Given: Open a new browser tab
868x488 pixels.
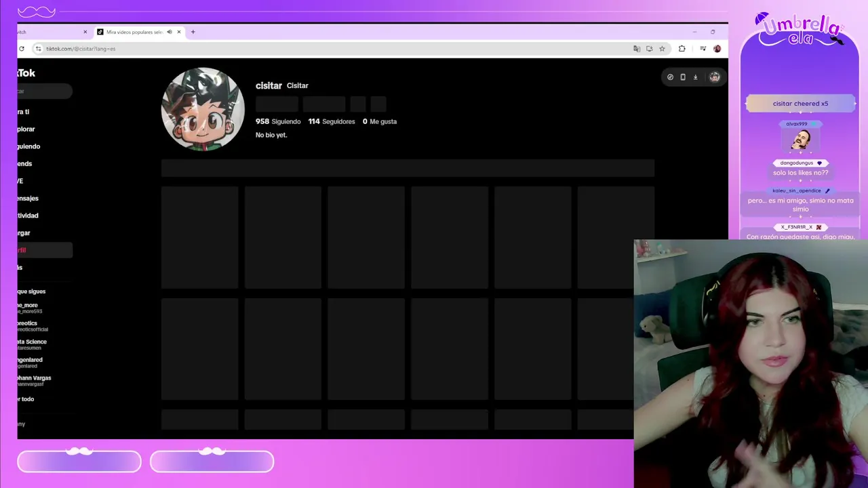Looking at the screenshot, I should click(193, 32).
